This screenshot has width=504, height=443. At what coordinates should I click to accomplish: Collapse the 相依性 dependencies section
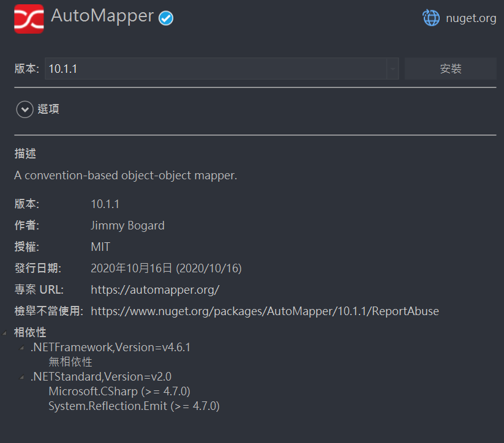tap(4, 333)
